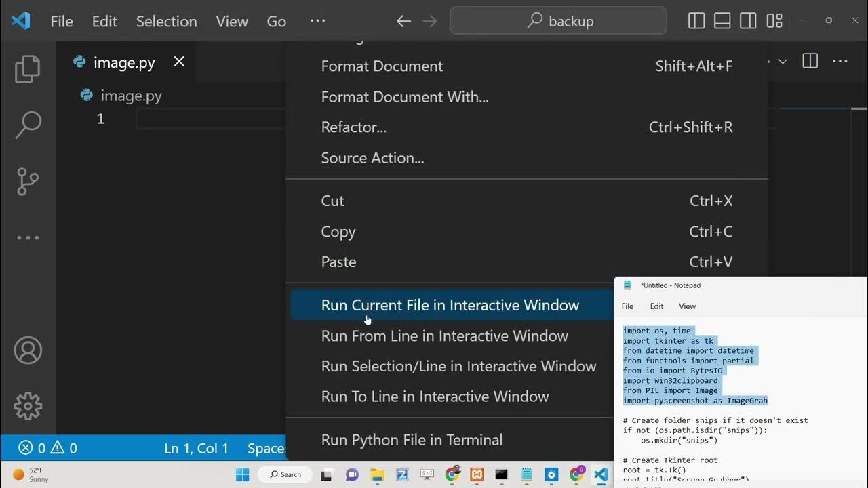Toggle the primary side bar layout button
Screen dimensions: 868x488
click(x=696, y=21)
